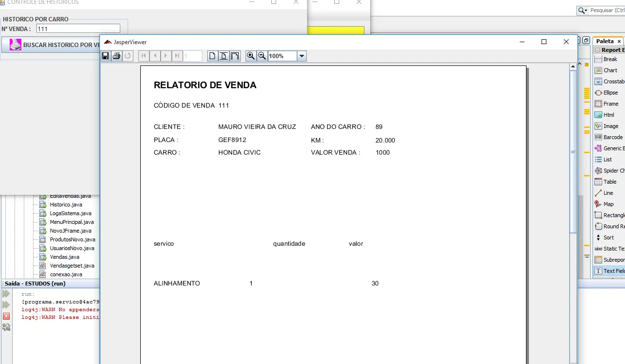The height and width of the screenshot is (364, 625).
Task: Open Vendasgetset.java in the project tree
Action: tap(72, 266)
